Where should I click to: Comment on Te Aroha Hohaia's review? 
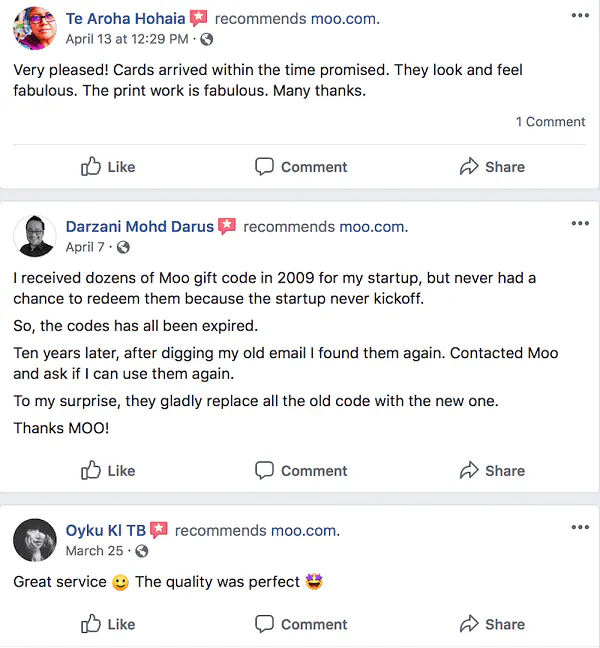[x=301, y=167]
